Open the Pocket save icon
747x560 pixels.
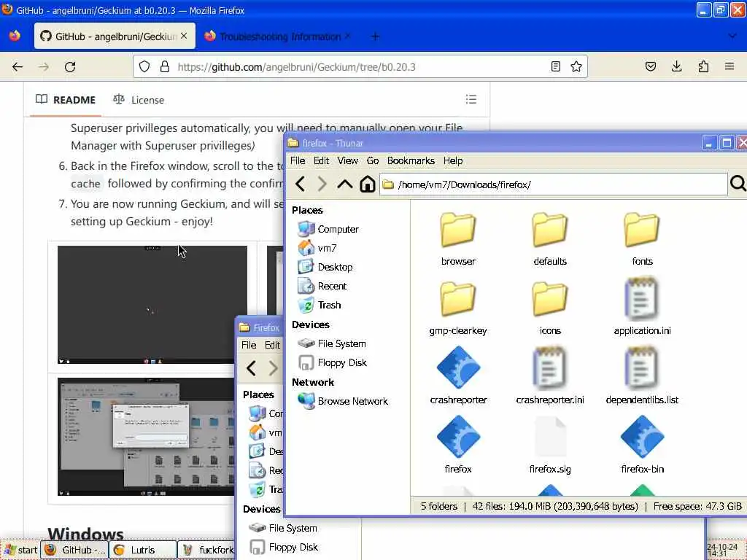point(651,66)
